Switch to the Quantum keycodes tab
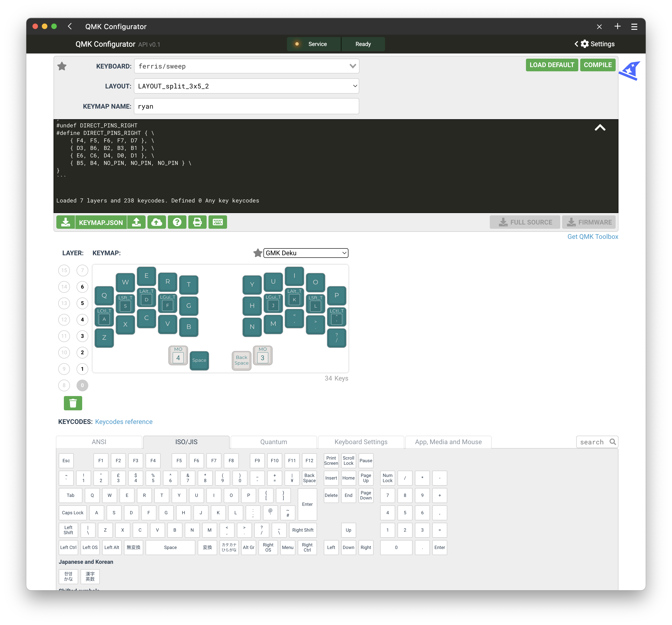 (274, 442)
